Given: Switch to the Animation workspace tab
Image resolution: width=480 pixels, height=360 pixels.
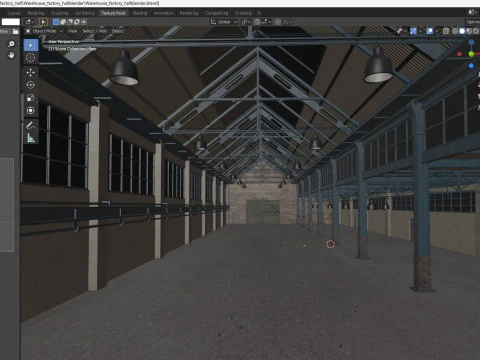Looking at the screenshot, I should click(163, 13).
